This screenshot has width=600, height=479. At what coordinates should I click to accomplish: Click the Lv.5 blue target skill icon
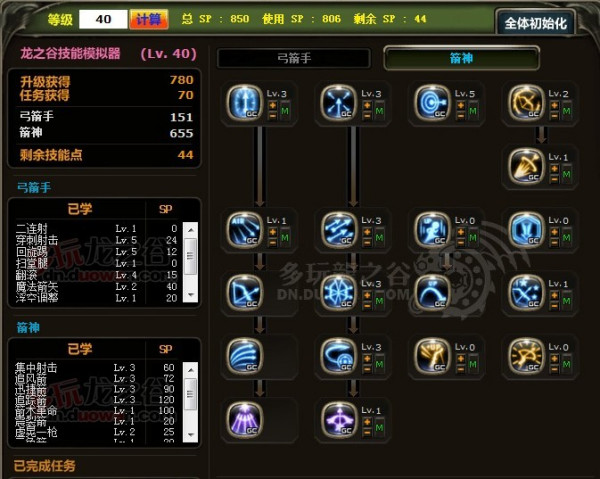coord(432,103)
